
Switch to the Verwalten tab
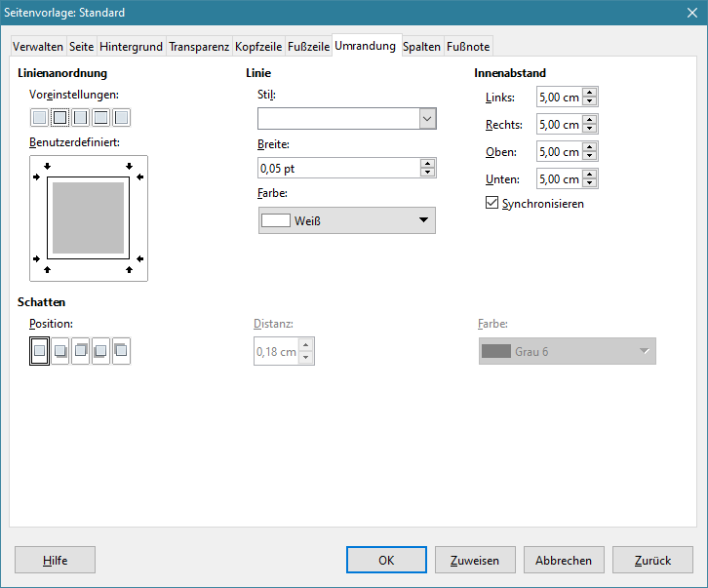point(38,47)
